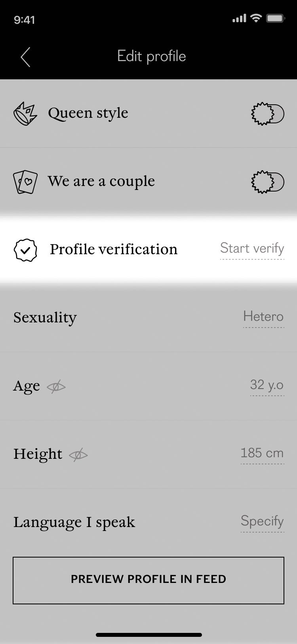Toggle the Queen style switch
The image size is (297, 644).
click(x=268, y=114)
